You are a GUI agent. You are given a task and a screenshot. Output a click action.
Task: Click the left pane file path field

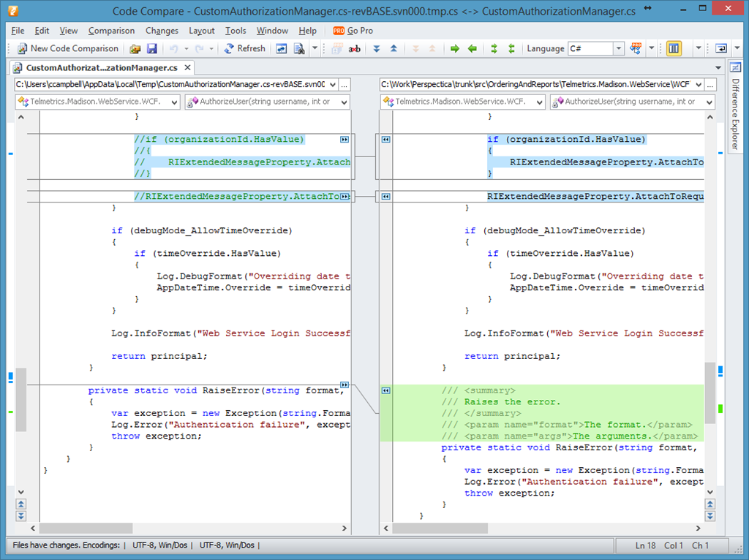point(174,84)
